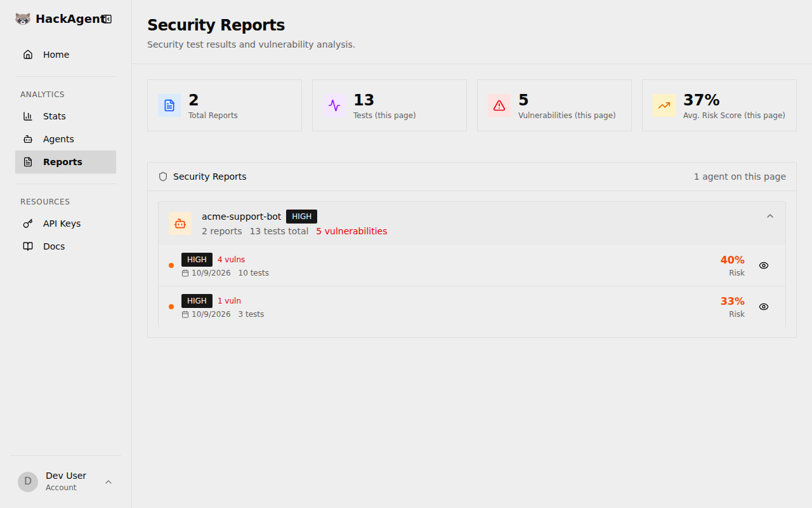Click the shield icon beside Security Reports heading

pyautogui.click(x=163, y=177)
